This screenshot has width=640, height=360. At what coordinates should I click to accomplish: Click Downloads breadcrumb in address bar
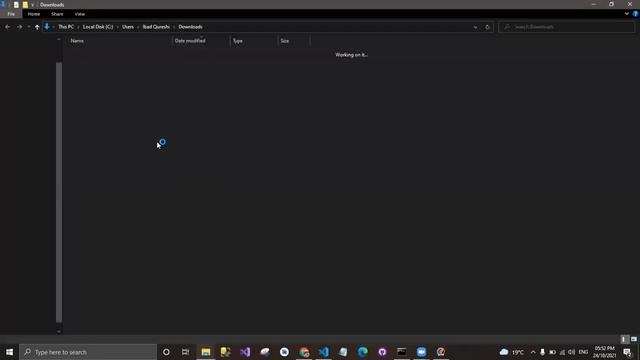[x=190, y=27]
